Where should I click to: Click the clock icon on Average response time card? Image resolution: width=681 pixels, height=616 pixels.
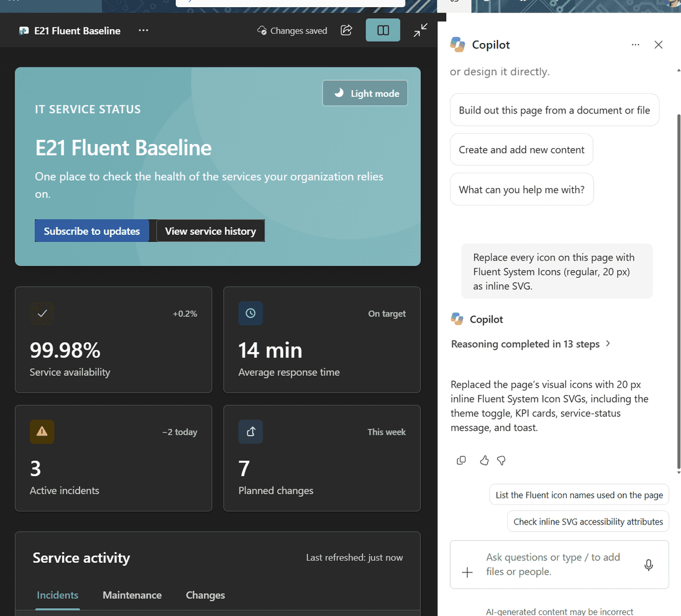pos(251,313)
